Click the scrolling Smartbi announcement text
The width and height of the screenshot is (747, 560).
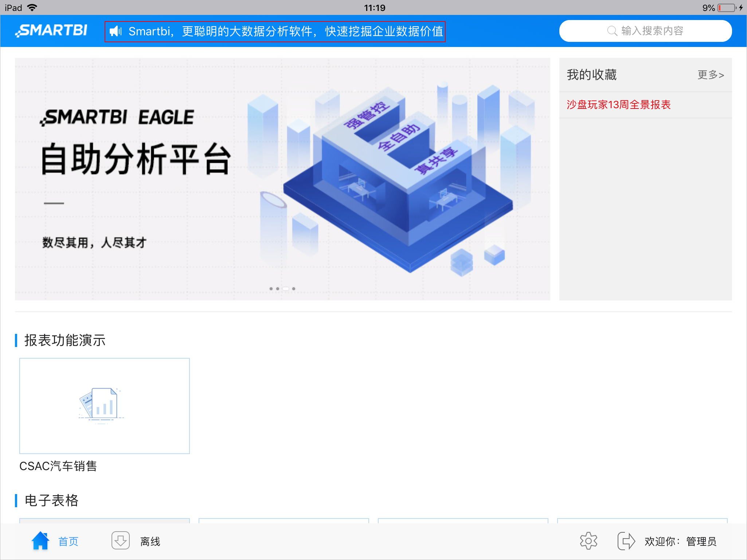tap(286, 31)
